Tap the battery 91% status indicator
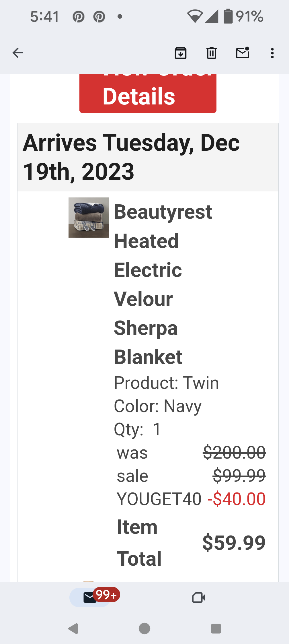Screen dimensions: 289x644 coord(243,16)
